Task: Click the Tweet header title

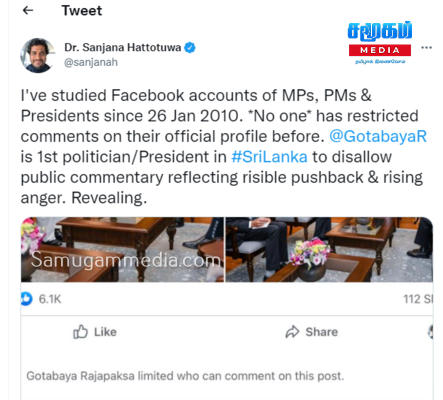Action: click(x=82, y=11)
